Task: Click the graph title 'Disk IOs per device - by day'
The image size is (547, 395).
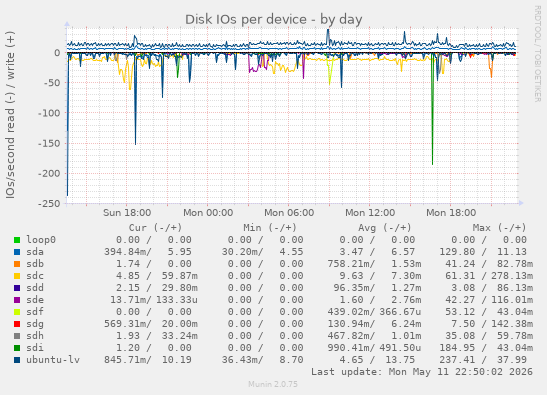Action: click(274, 20)
